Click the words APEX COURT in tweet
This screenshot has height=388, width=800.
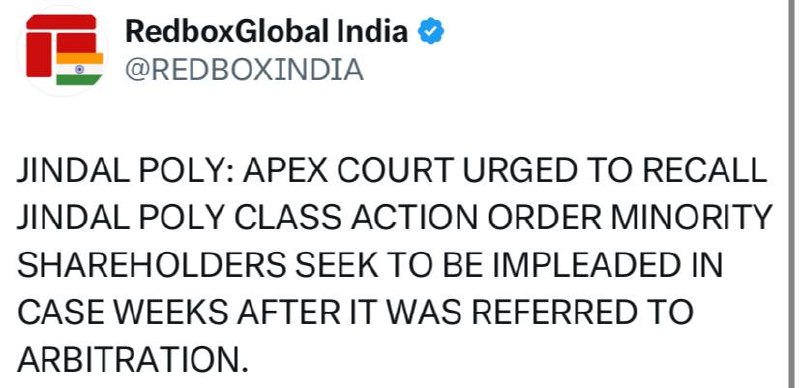tap(348, 171)
